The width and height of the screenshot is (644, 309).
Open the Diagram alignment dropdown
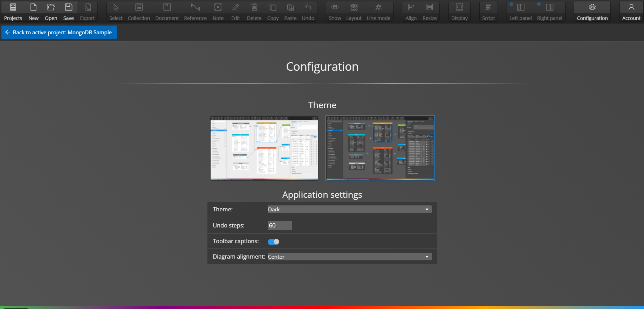(x=349, y=257)
